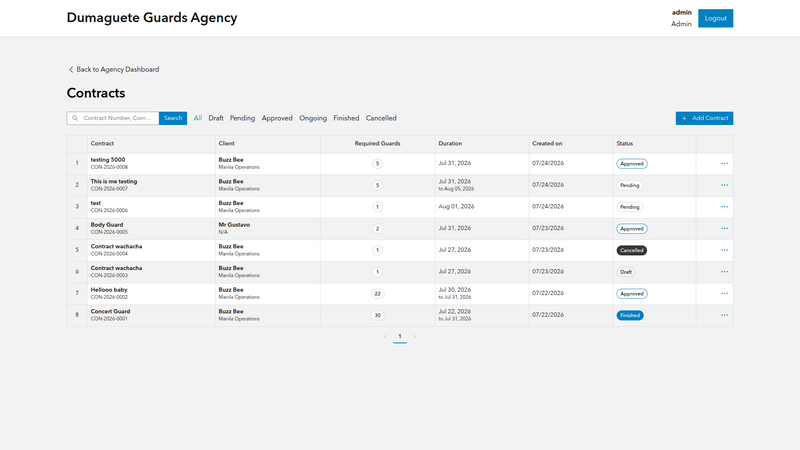
Task: Open actions menu for Body Guard contract
Action: click(x=724, y=229)
